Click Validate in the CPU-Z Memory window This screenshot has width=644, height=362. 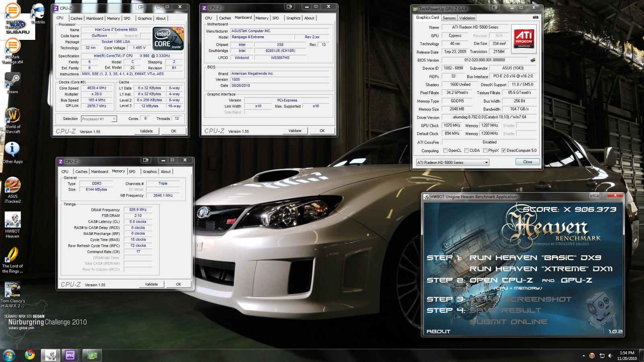click(x=151, y=284)
